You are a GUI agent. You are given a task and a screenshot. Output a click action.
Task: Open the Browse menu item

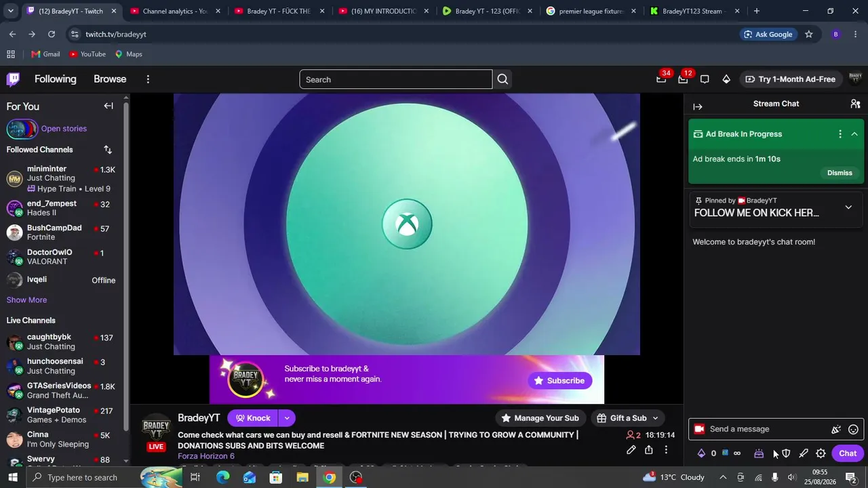[110, 79]
